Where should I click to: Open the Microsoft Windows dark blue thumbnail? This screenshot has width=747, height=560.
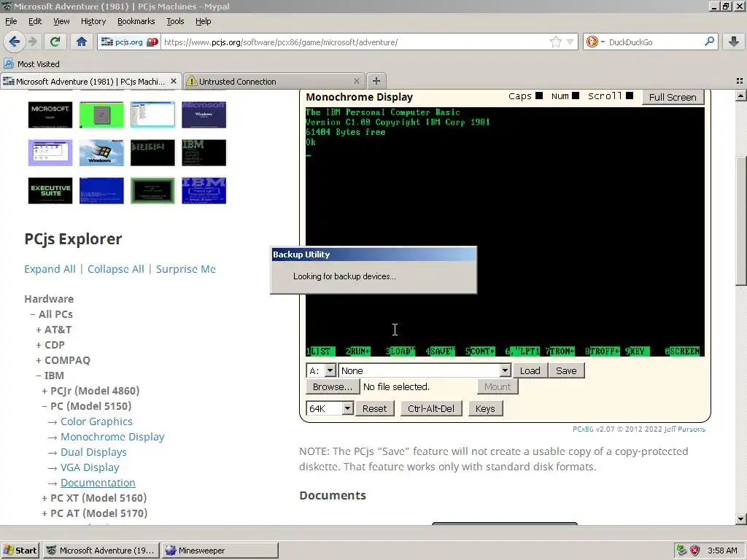pos(204,114)
